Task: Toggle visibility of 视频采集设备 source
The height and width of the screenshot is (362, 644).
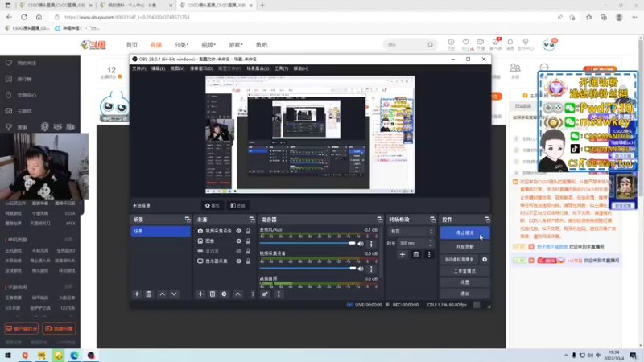Action: click(238, 231)
